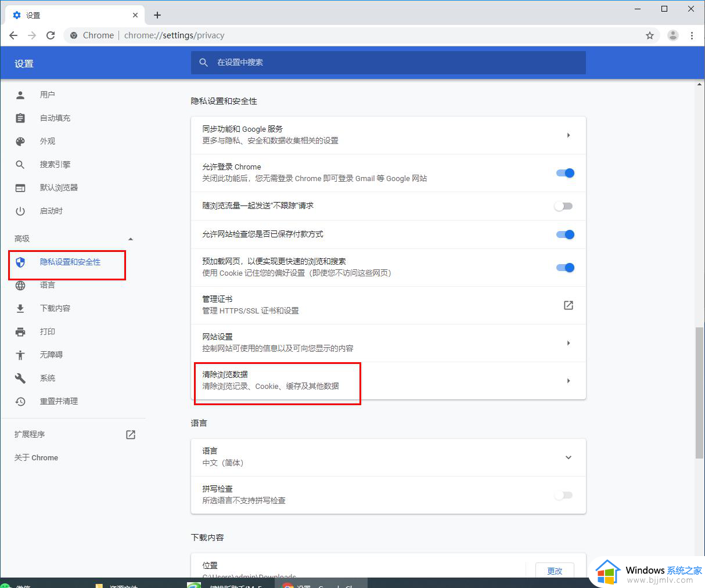The image size is (705, 588).
Task: Open the Chrome three-dot menu
Action: coord(692,35)
